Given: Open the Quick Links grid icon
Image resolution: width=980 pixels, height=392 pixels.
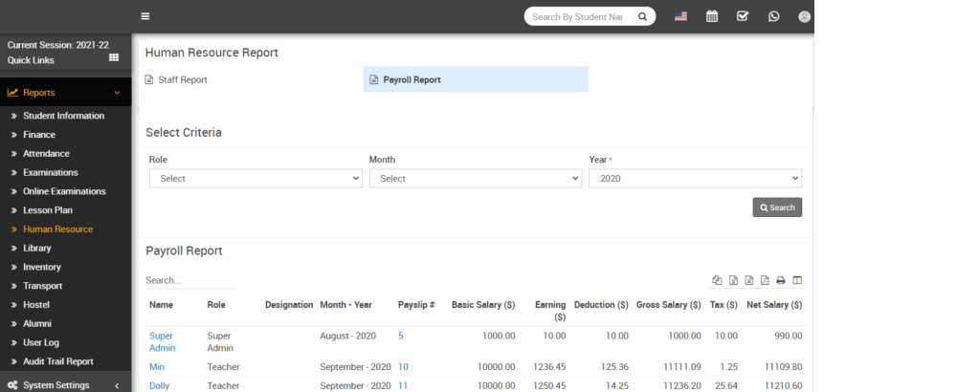Looking at the screenshot, I should tap(114, 57).
